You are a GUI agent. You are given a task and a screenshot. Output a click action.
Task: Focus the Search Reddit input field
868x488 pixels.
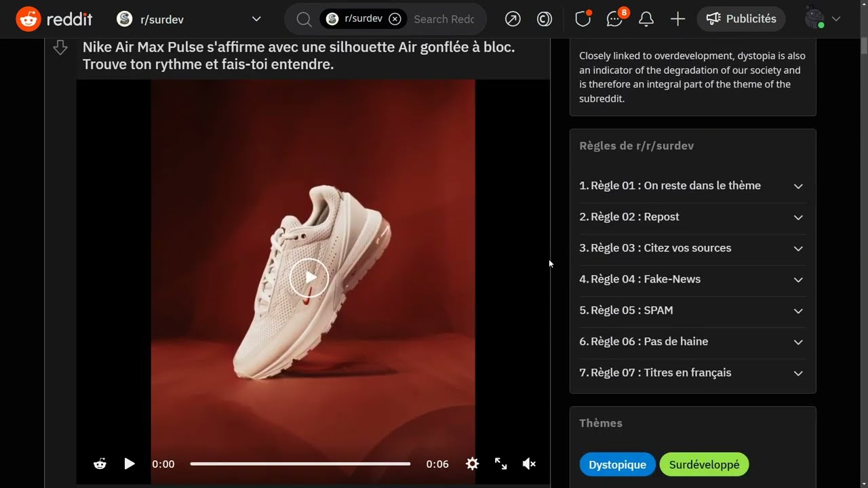pos(443,19)
